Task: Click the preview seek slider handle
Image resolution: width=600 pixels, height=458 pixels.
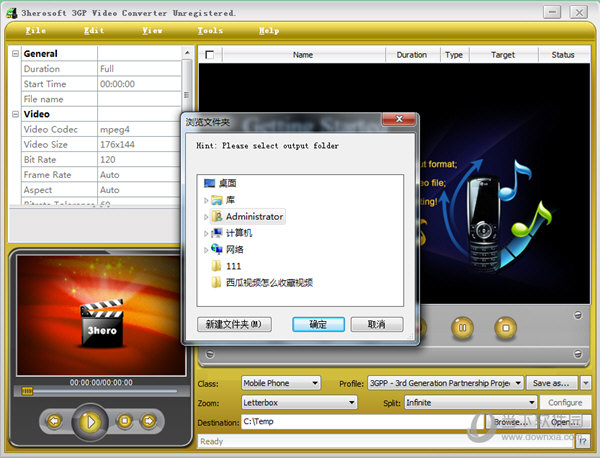Action: coord(27,391)
